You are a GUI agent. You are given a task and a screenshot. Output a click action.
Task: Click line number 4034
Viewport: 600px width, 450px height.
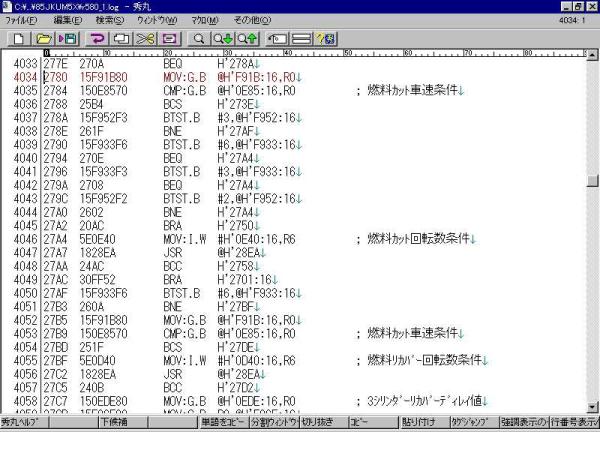coord(25,77)
